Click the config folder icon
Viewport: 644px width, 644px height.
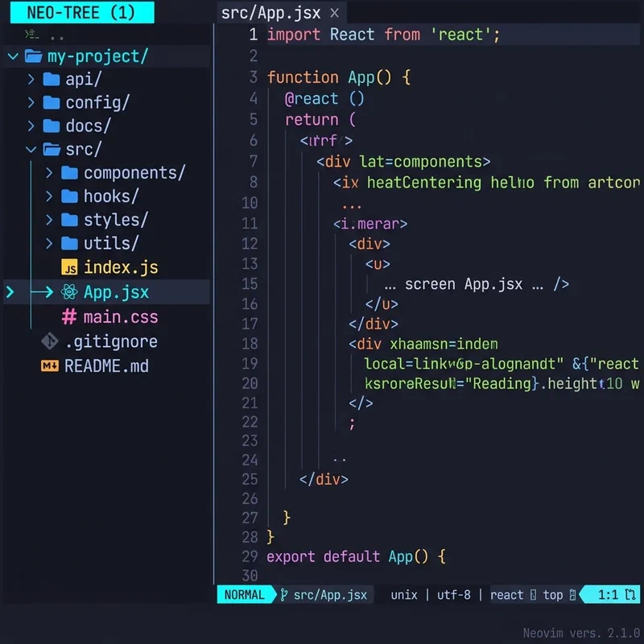[52, 103]
